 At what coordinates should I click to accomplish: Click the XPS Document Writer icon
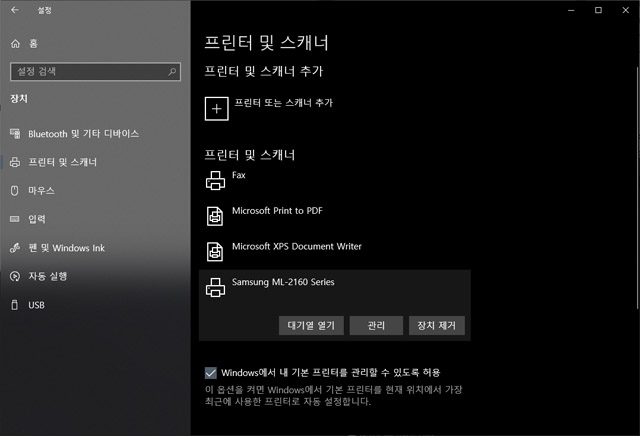(x=215, y=251)
